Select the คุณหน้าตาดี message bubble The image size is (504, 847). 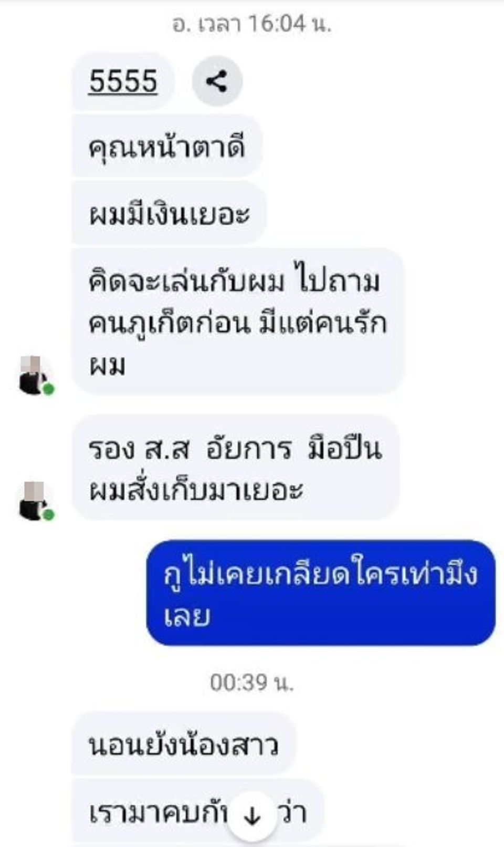click(167, 147)
